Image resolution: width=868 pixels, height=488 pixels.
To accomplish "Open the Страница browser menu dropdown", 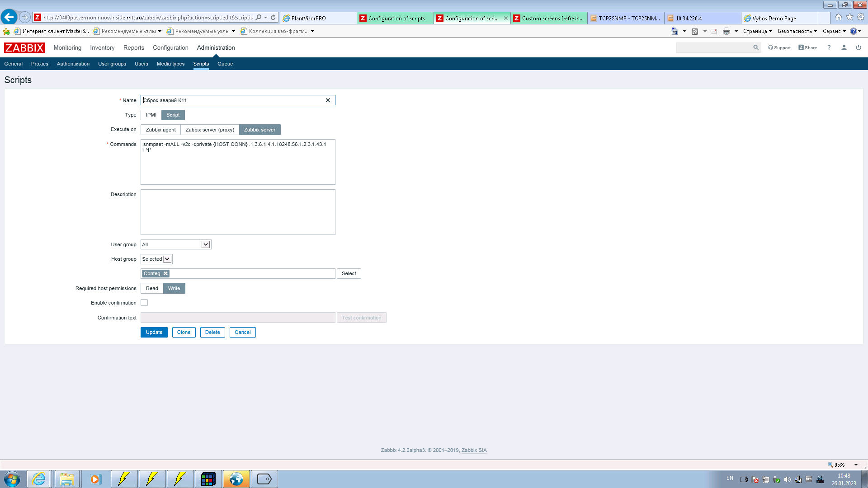I will [x=757, y=31].
